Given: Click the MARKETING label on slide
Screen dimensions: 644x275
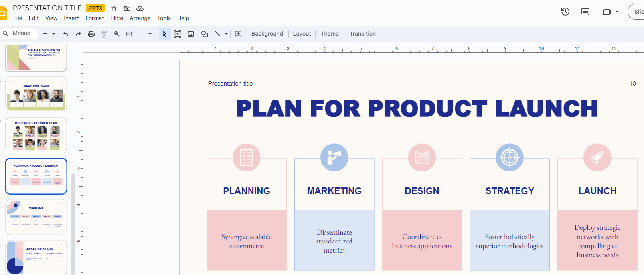Looking at the screenshot, I should [334, 191].
